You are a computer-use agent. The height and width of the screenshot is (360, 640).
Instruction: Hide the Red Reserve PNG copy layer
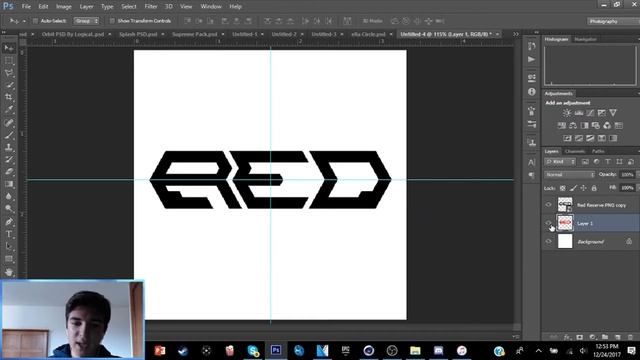(549, 205)
